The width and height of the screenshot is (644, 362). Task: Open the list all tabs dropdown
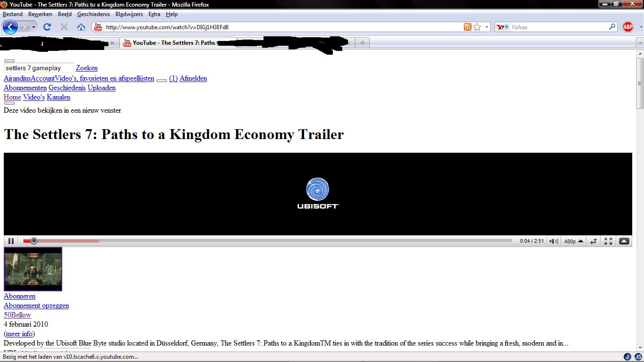coord(640,43)
